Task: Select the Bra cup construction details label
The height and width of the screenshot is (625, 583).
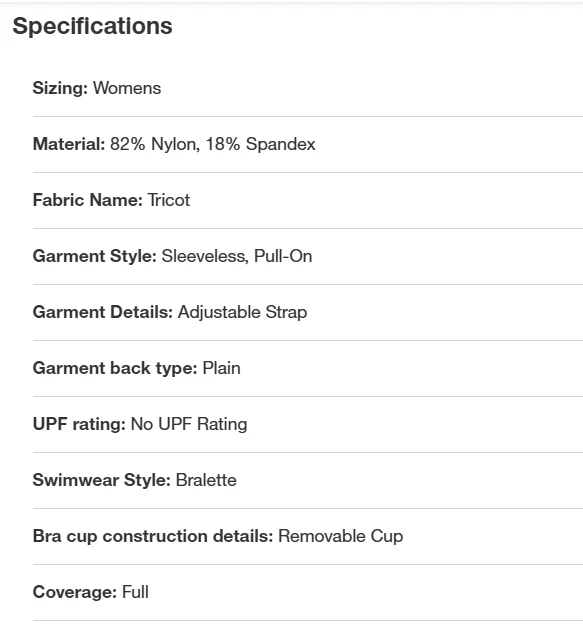Action: [153, 537]
